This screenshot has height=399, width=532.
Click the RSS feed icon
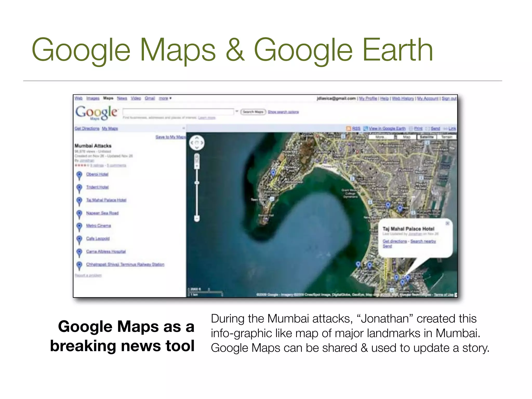point(349,129)
